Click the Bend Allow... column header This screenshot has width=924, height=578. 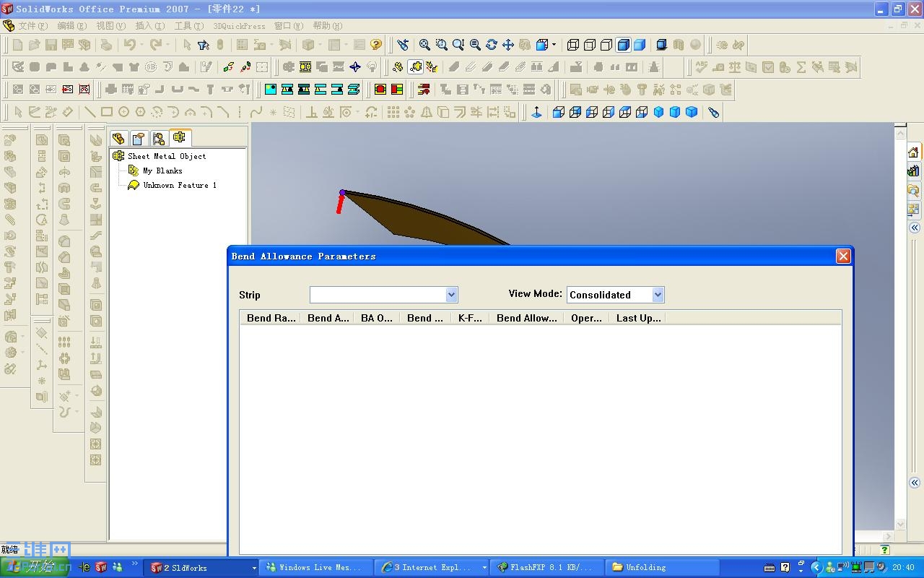(527, 318)
